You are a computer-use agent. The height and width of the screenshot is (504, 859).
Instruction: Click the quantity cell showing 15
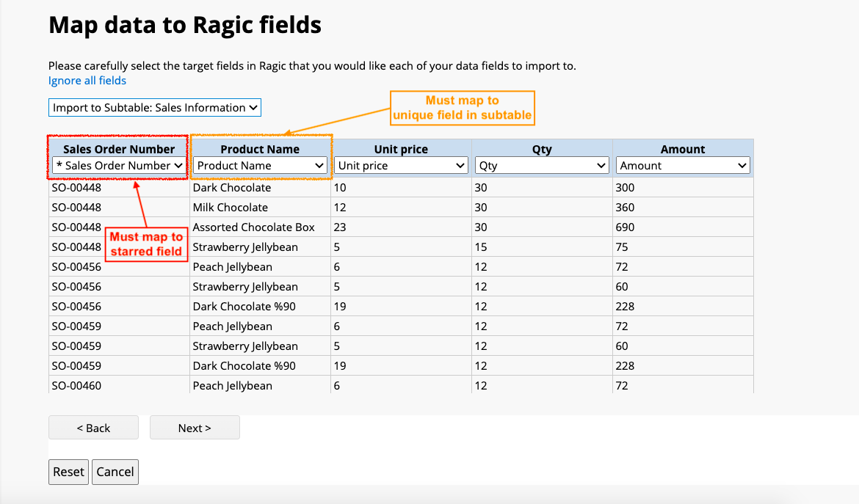481,247
